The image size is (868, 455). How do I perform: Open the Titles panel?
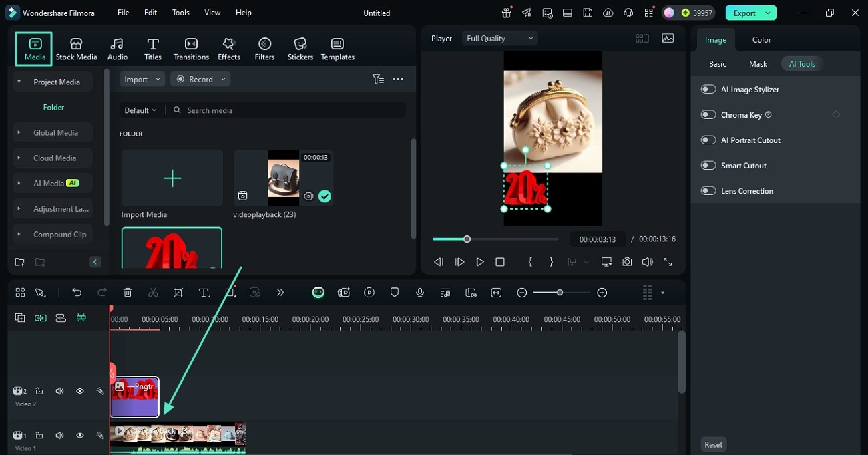click(153, 49)
